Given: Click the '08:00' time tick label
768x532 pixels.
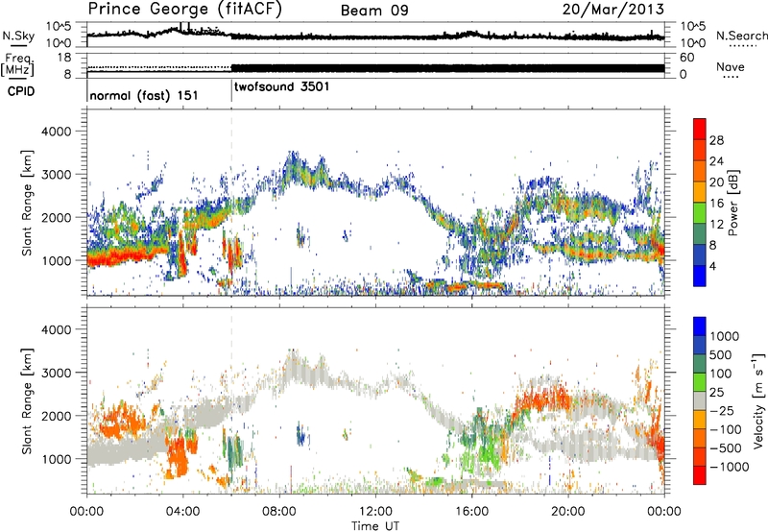Looking at the screenshot, I should point(279,512).
